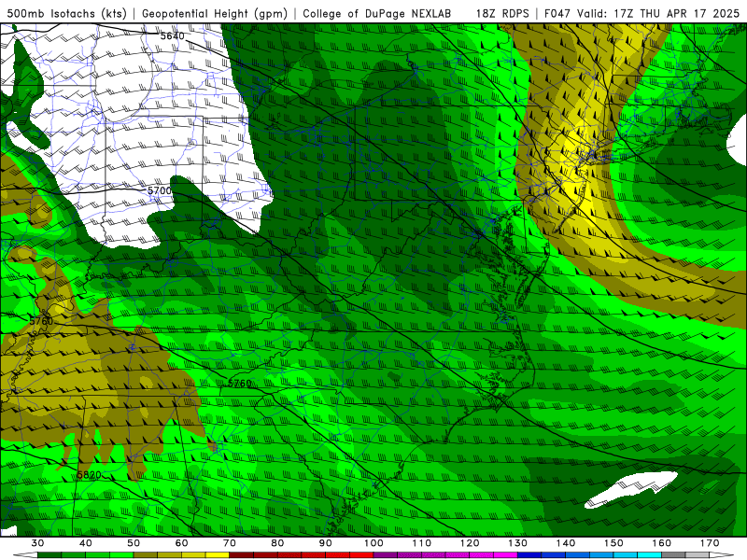
Task: Click the 160 knot legend label
Action: (x=662, y=543)
